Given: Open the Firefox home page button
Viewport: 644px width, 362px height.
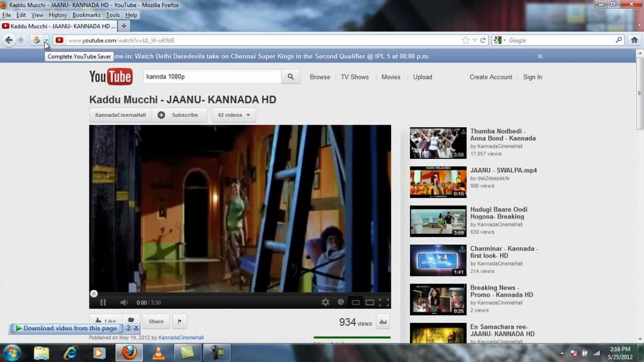Looking at the screenshot, I should [634, 40].
